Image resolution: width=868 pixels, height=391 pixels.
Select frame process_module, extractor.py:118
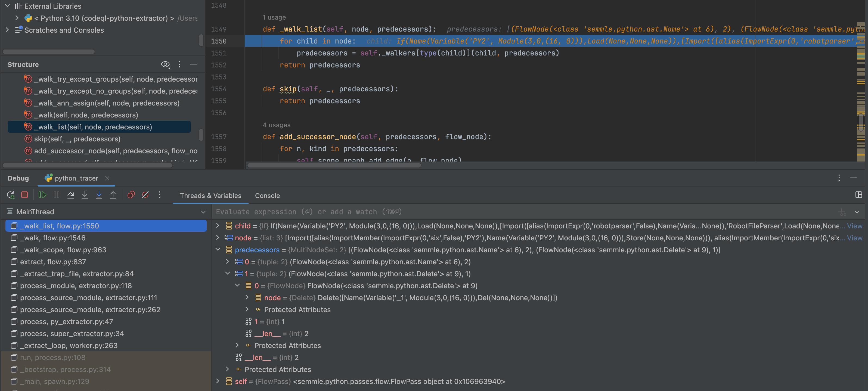point(106,286)
